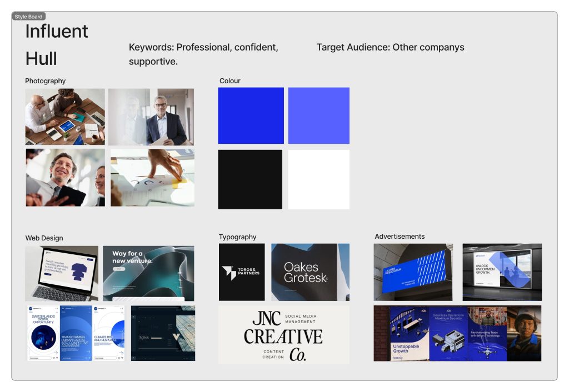This screenshot has width=569, height=392.
Task: Select the lighter periwinkle blue swatch
Action: pos(318,115)
